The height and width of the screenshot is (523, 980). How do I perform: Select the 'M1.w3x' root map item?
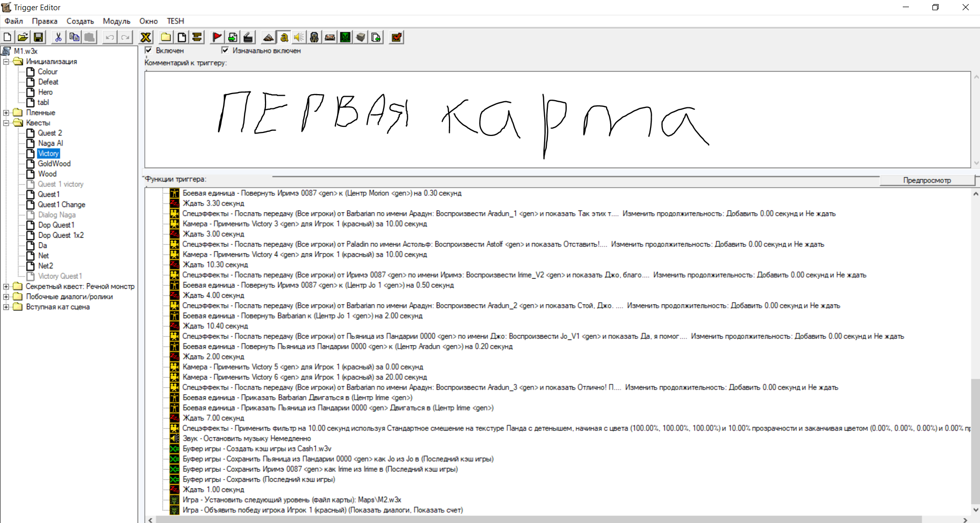[26, 51]
